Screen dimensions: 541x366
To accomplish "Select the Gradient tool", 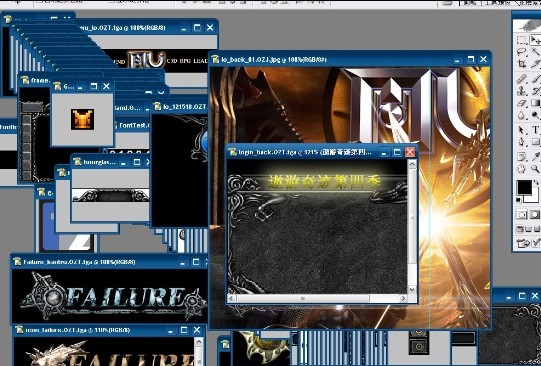I will click(535, 103).
